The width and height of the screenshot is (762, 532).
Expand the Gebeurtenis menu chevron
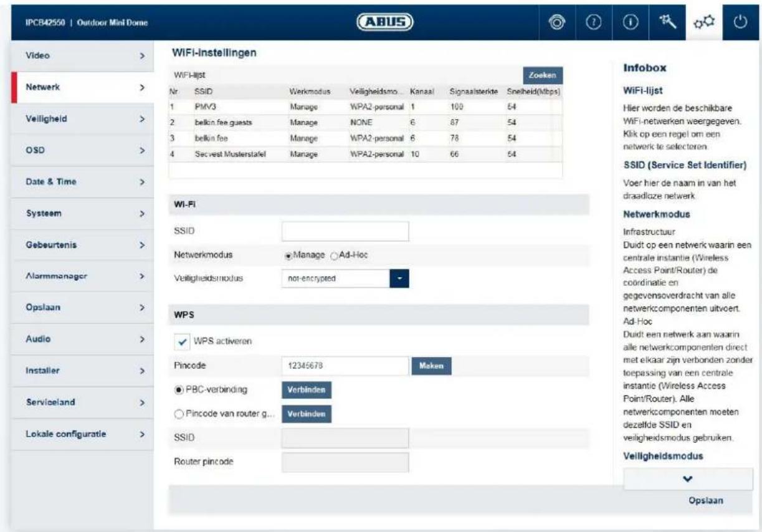(x=142, y=245)
